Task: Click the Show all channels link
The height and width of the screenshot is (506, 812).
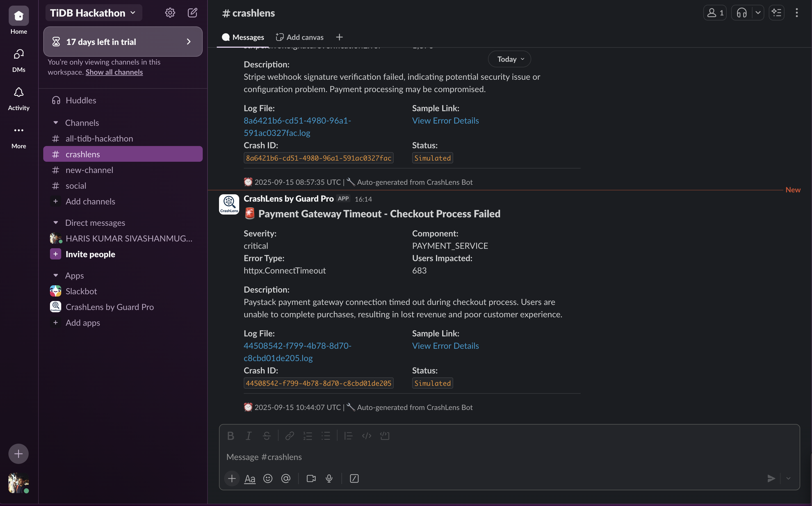Action: click(114, 72)
